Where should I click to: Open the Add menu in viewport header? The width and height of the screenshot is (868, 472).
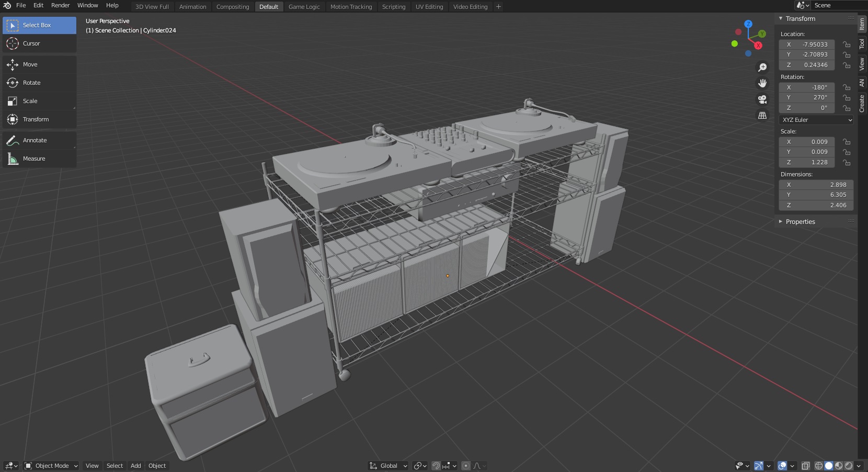pyautogui.click(x=135, y=466)
